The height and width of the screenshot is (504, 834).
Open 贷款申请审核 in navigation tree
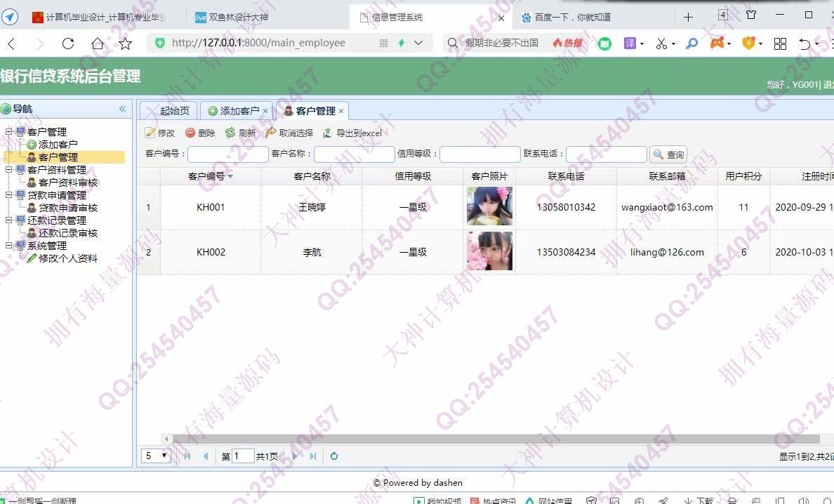pos(68,208)
